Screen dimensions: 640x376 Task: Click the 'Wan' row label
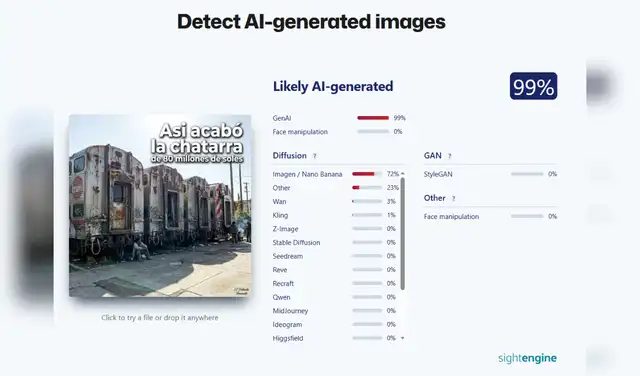[279, 202]
